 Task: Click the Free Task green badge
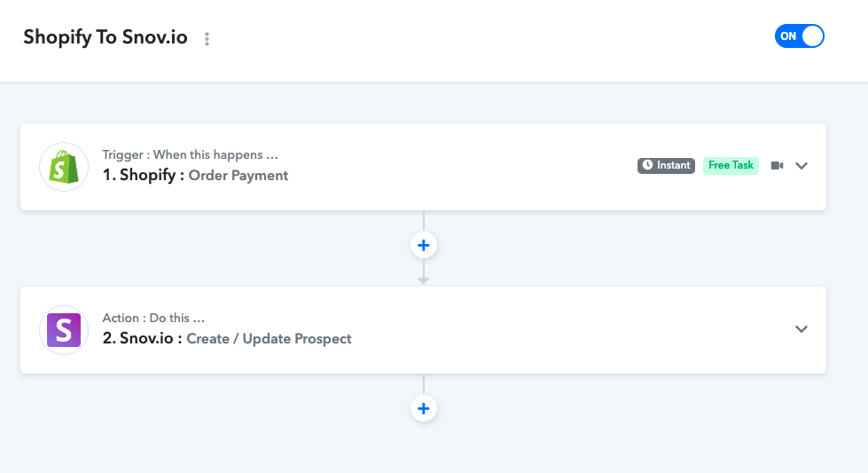click(x=731, y=166)
